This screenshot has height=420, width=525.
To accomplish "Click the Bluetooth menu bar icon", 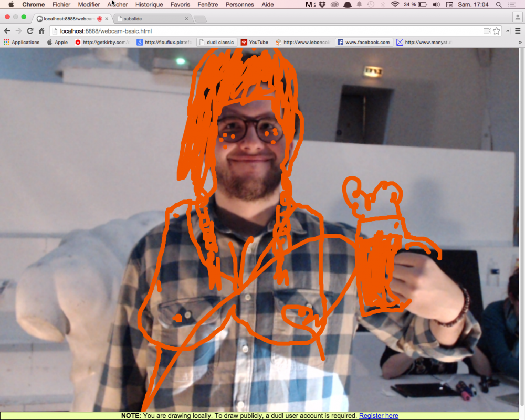I will (383, 4).
